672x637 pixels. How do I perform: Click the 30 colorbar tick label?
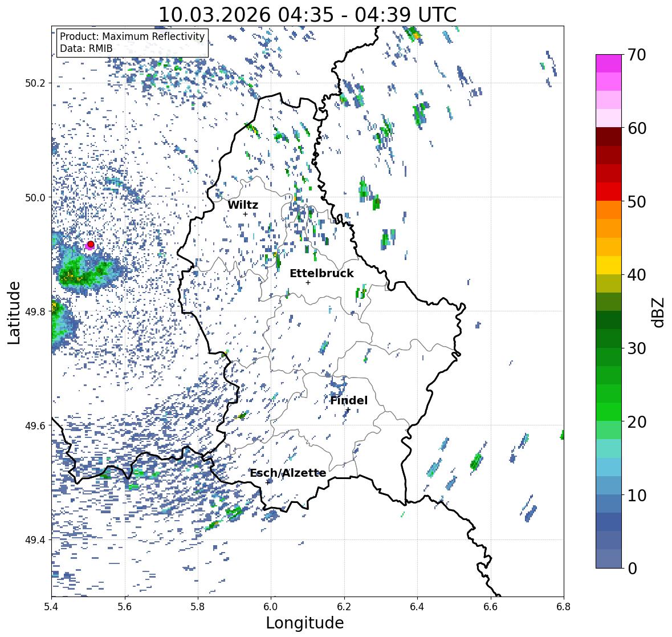coord(637,348)
